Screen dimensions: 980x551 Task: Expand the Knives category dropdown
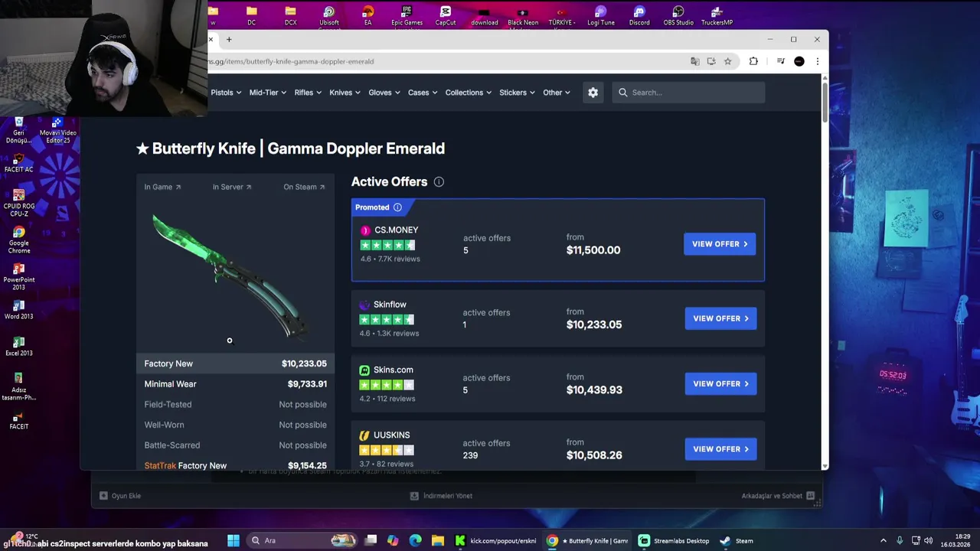pos(345,93)
